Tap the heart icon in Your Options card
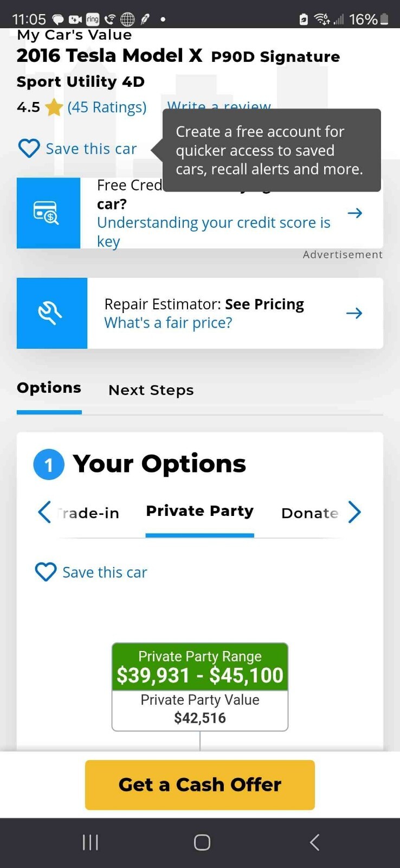Screen dimensions: 400x868 46,572
